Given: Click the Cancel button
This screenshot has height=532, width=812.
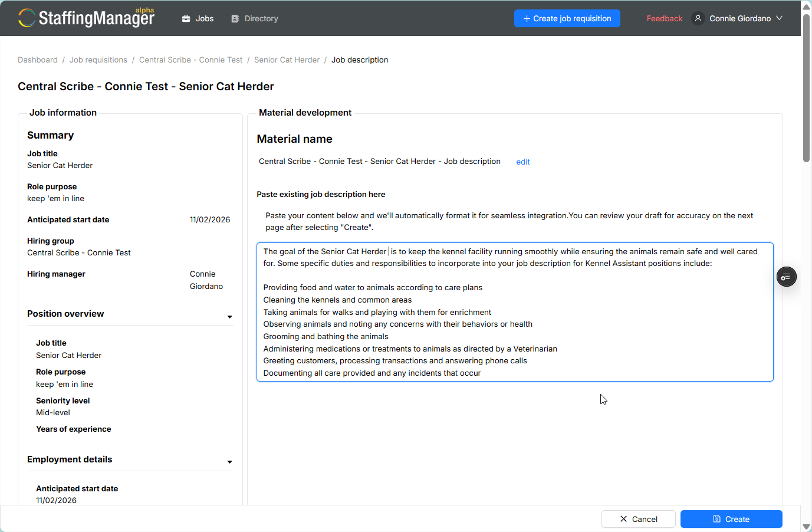Looking at the screenshot, I should [x=639, y=519].
